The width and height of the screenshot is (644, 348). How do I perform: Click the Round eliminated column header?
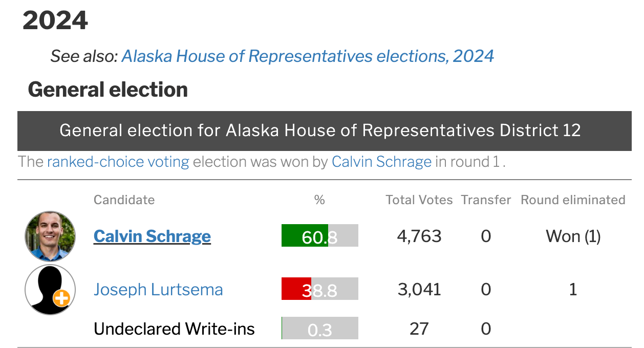573,200
